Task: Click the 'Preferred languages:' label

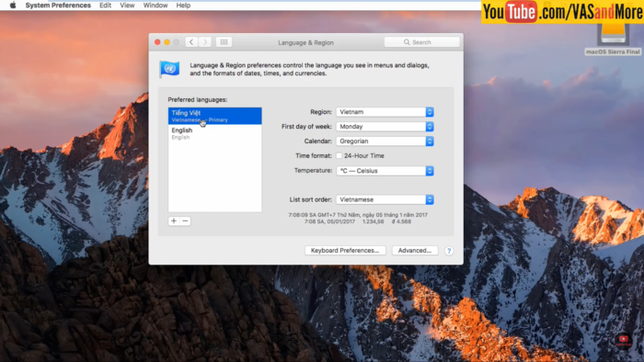Action: point(198,99)
